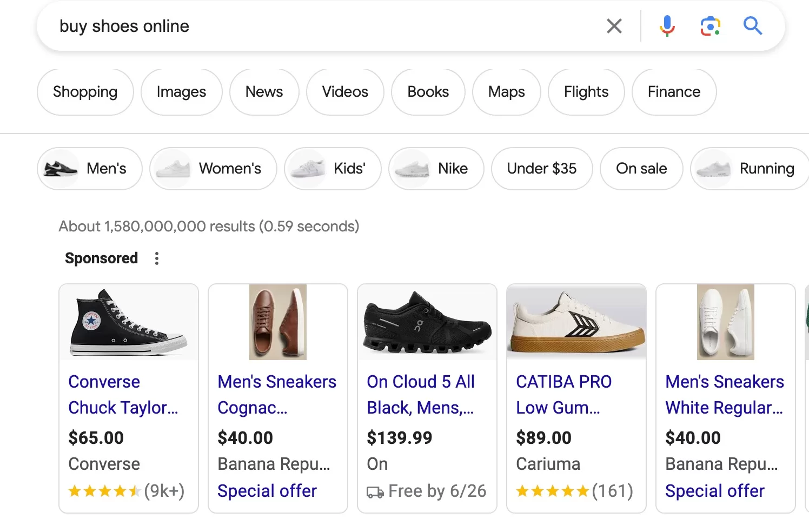This screenshot has height=532, width=809.
Task: Click the 'Free by 6/26' delivery text
Action: point(437,491)
